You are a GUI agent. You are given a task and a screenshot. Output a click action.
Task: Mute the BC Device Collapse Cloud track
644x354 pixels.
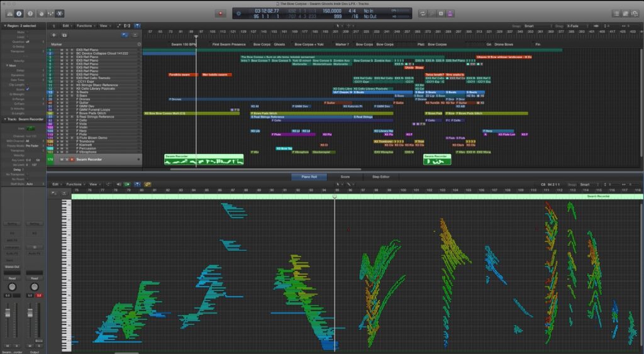(x=62, y=53)
